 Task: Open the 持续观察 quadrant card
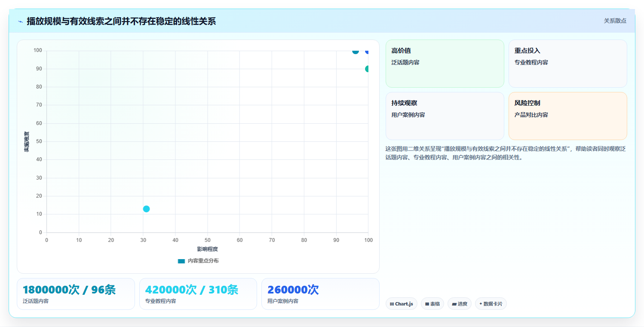tap(445, 116)
